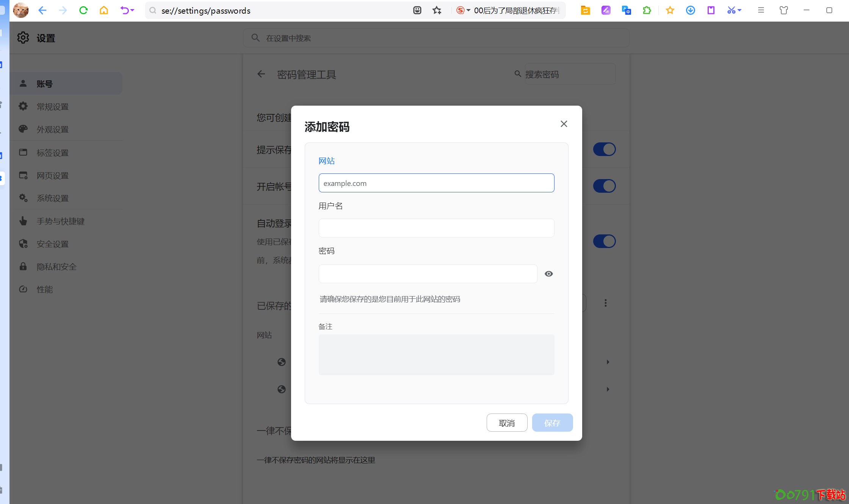Close the 添加密码 dialog
The width and height of the screenshot is (849, 504).
pyautogui.click(x=564, y=124)
